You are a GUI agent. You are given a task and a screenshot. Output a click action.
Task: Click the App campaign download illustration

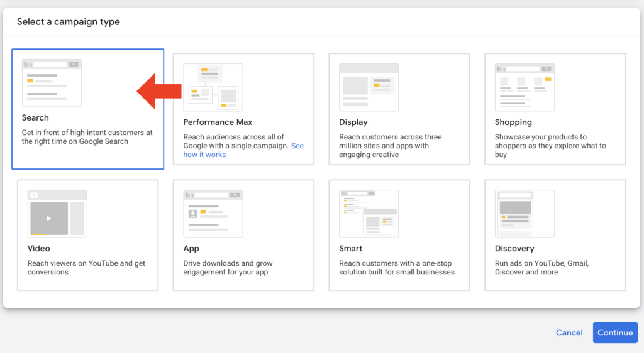click(x=194, y=214)
